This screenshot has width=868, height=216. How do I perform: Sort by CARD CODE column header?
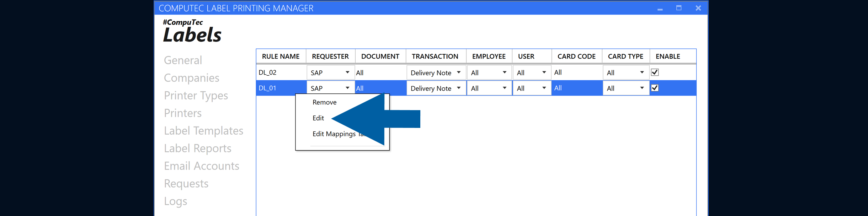coord(576,56)
